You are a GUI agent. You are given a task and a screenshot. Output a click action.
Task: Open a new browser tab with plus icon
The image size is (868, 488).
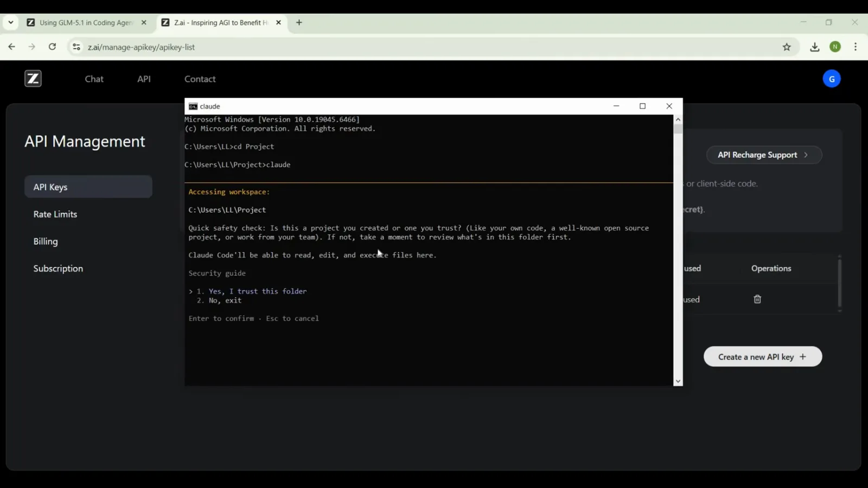pyautogui.click(x=299, y=23)
